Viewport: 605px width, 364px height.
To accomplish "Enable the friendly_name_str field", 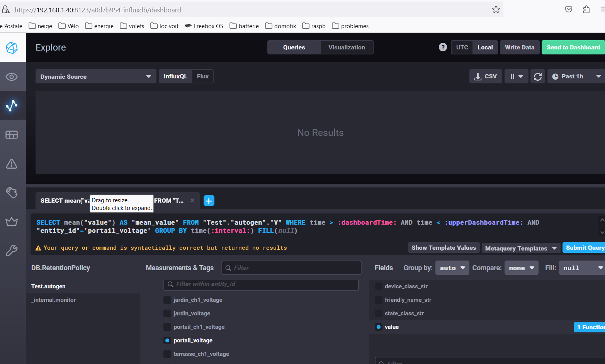I will pyautogui.click(x=379, y=300).
